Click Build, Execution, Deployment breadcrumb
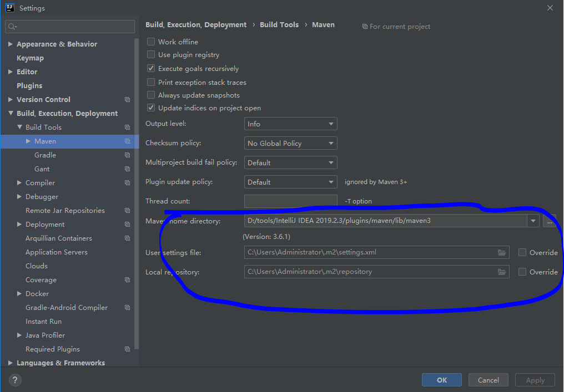This screenshot has height=392, width=564. click(x=196, y=25)
